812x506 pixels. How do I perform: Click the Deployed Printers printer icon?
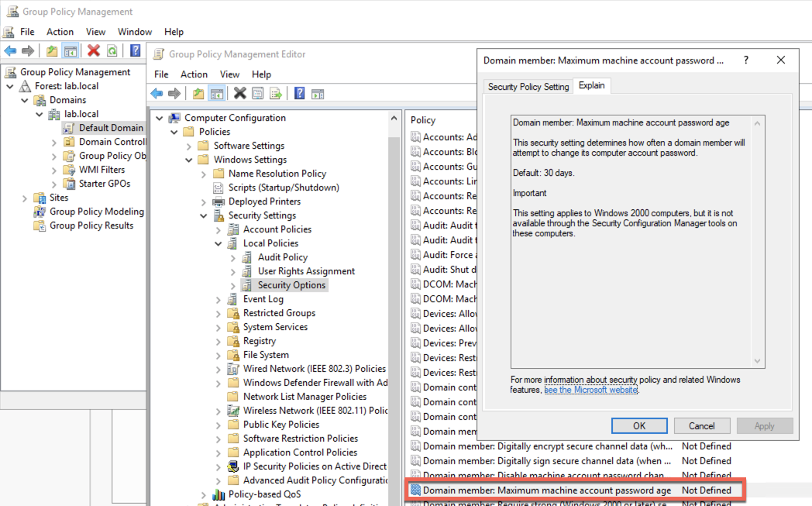[218, 201]
